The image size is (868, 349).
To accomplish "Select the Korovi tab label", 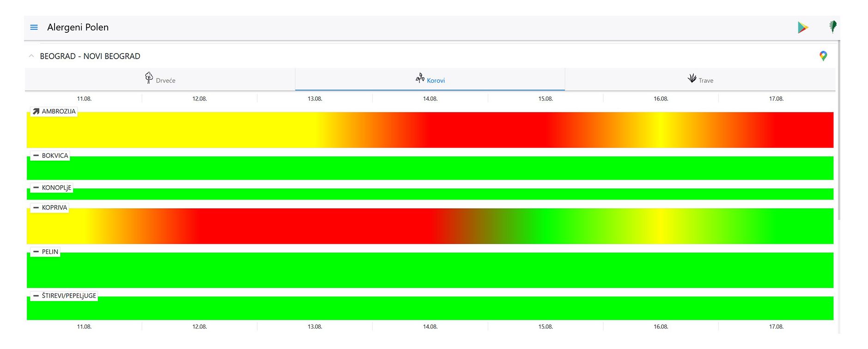I will [x=436, y=80].
